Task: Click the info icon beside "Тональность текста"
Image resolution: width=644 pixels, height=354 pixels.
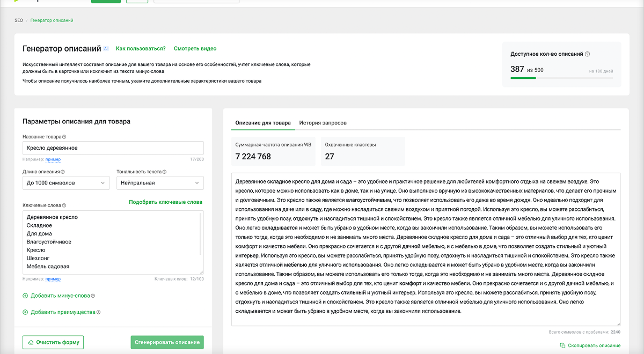Action: pos(164,172)
